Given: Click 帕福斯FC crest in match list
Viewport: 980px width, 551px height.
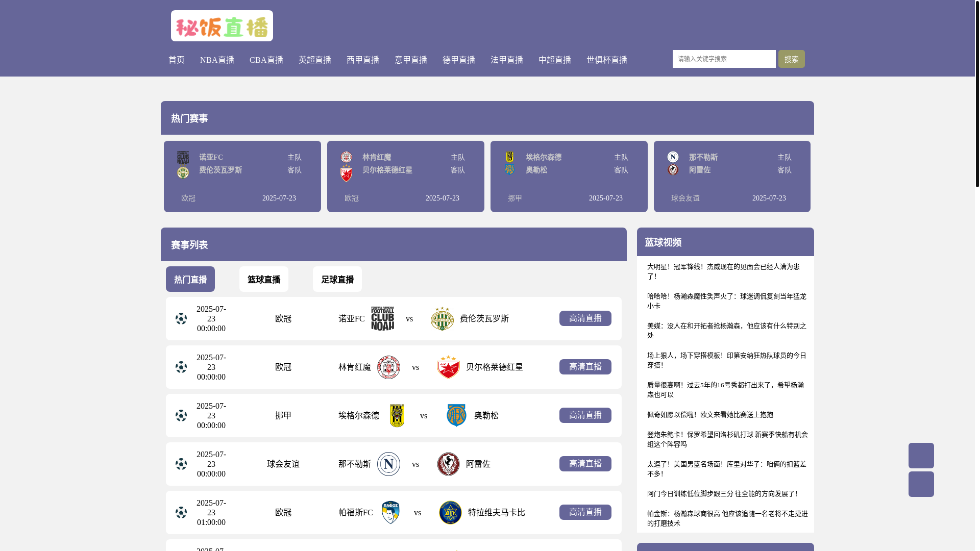Looking at the screenshot, I should pyautogui.click(x=390, y=512).
